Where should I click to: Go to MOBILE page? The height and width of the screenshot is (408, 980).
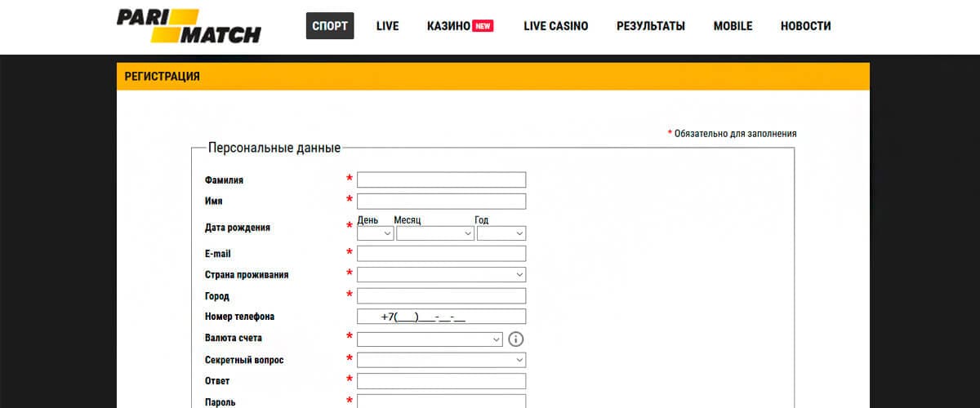[733, 26]
